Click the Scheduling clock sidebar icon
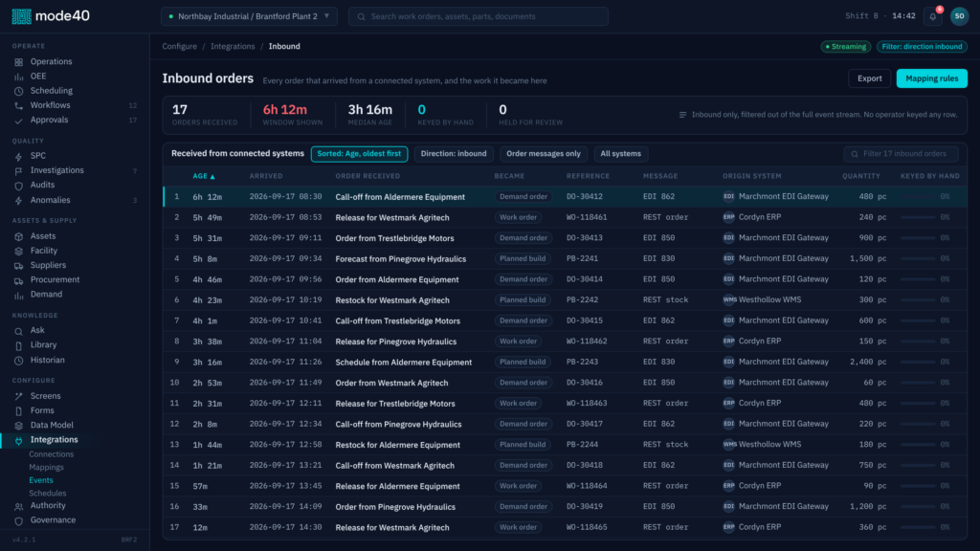The image size is (980, 551). (x=19, y=91)
